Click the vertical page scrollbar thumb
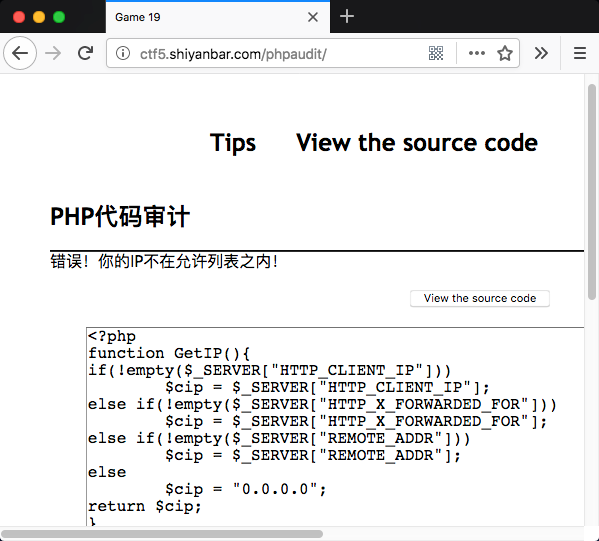Viewport: 599px width, 541px height. click(592, 191)
